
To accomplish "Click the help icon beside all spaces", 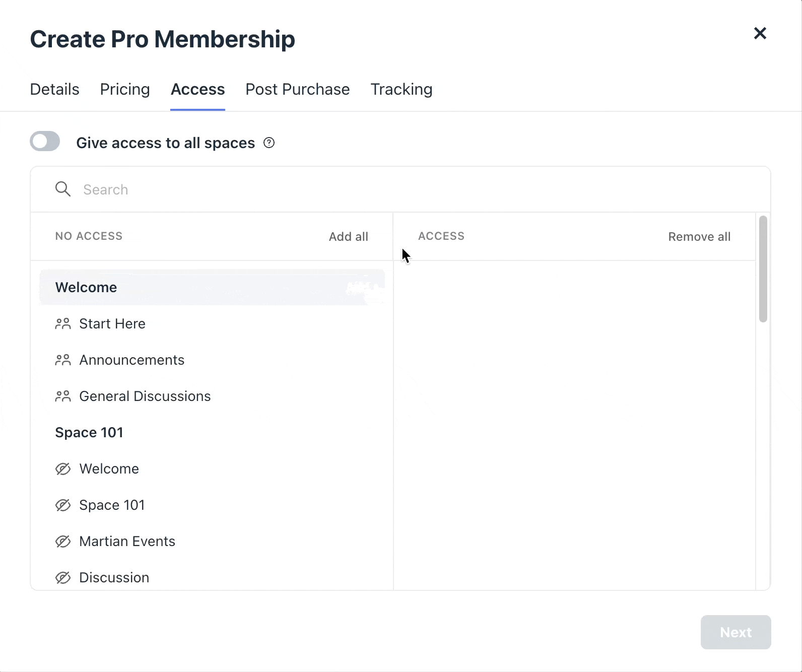I will point(270,143).
